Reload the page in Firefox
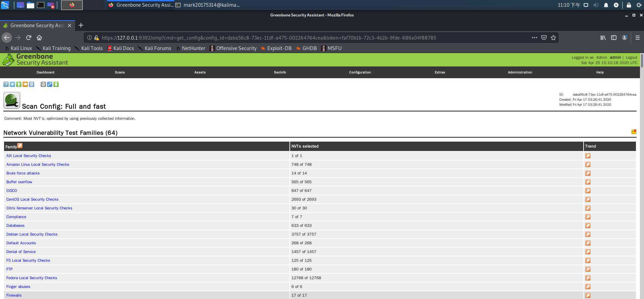 [29, 38]
